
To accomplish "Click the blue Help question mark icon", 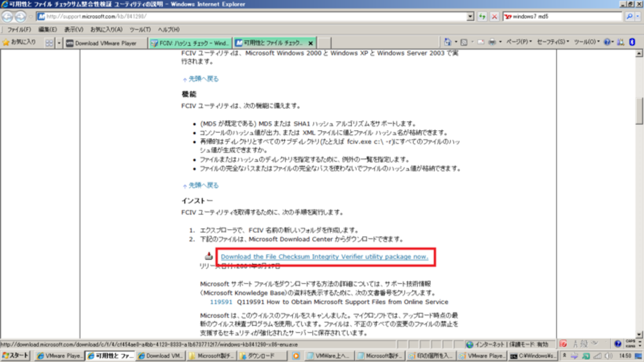I will point(607,43).
